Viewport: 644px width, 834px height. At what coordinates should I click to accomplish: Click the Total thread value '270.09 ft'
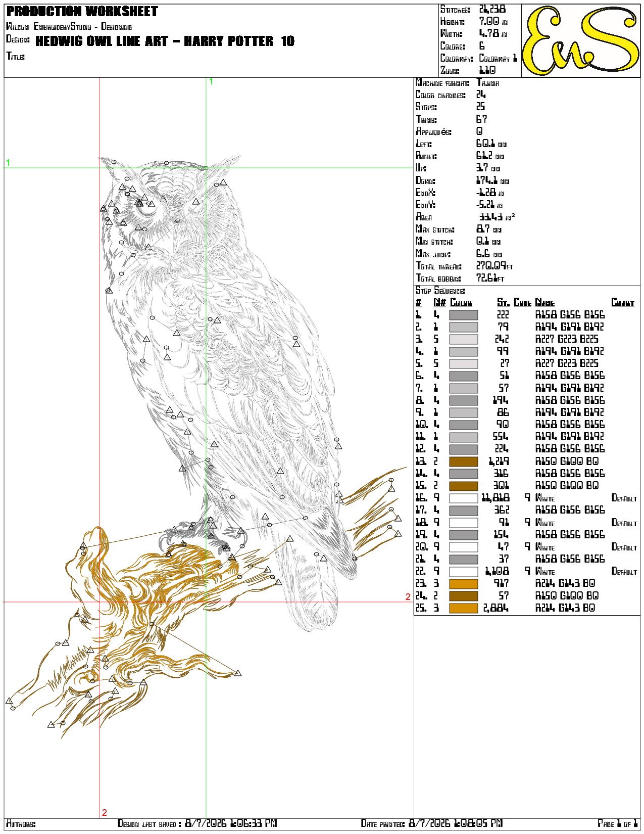click(495, 266)
